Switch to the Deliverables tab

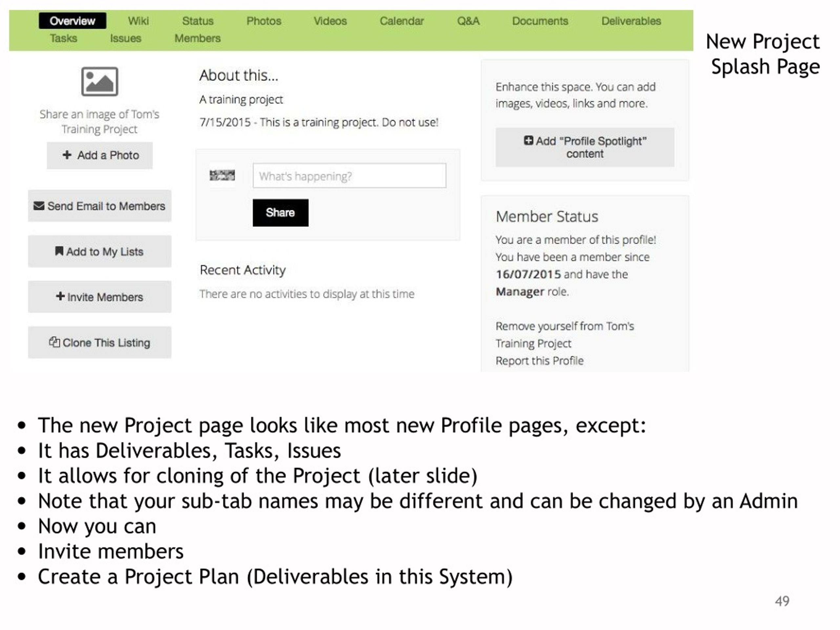(631, 21)
